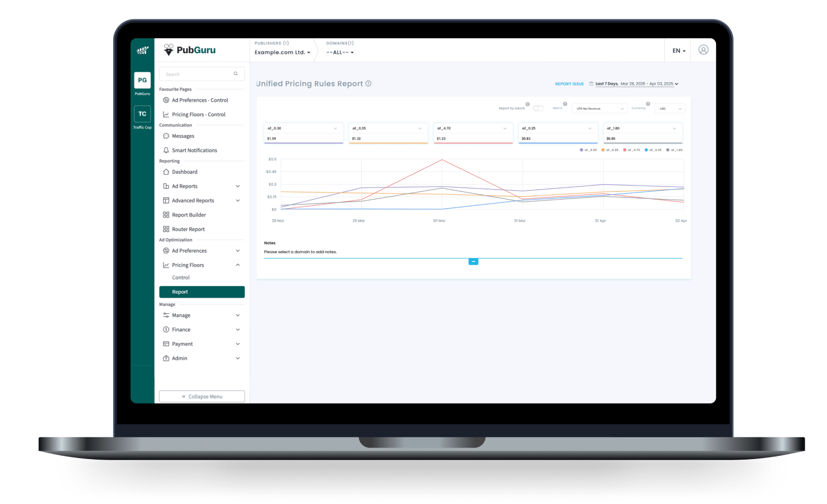Click the magnifier icon in the search box
Viewport: 827px width, 504px height.
click(x=236, y=74)
